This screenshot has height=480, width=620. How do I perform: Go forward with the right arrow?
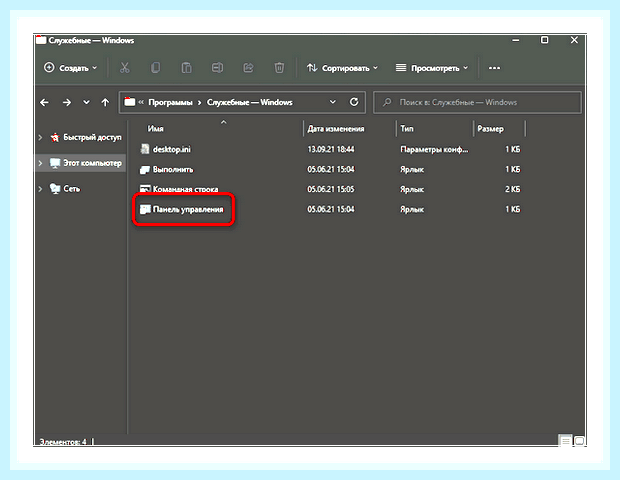pos(67,102)
